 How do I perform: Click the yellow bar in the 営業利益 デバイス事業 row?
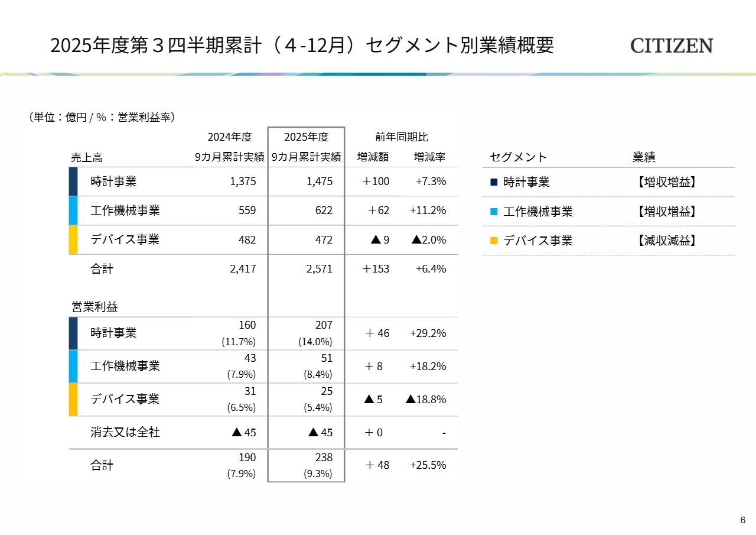73,399
